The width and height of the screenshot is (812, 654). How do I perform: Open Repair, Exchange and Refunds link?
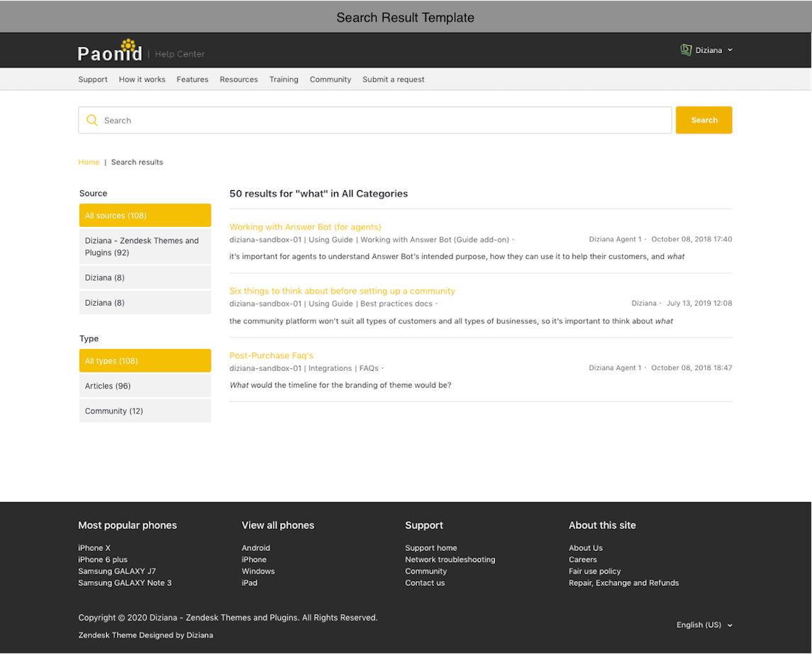coord(623,583)
